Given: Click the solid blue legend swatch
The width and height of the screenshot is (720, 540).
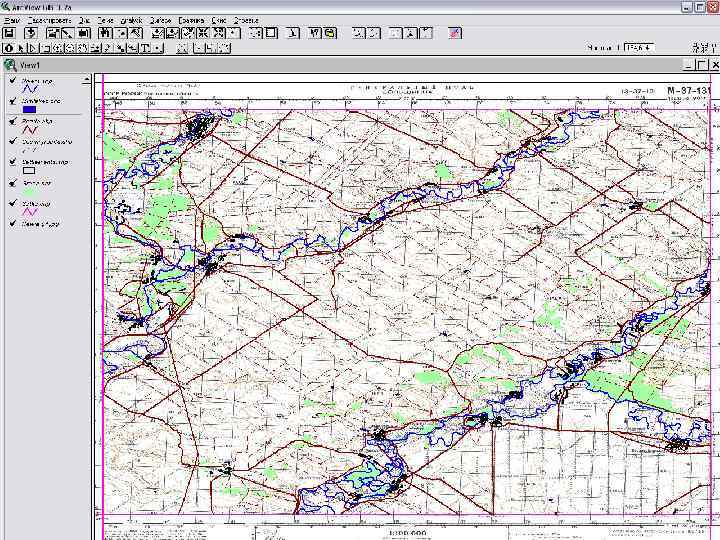Looking at the screenshot, I should point(29,109).
